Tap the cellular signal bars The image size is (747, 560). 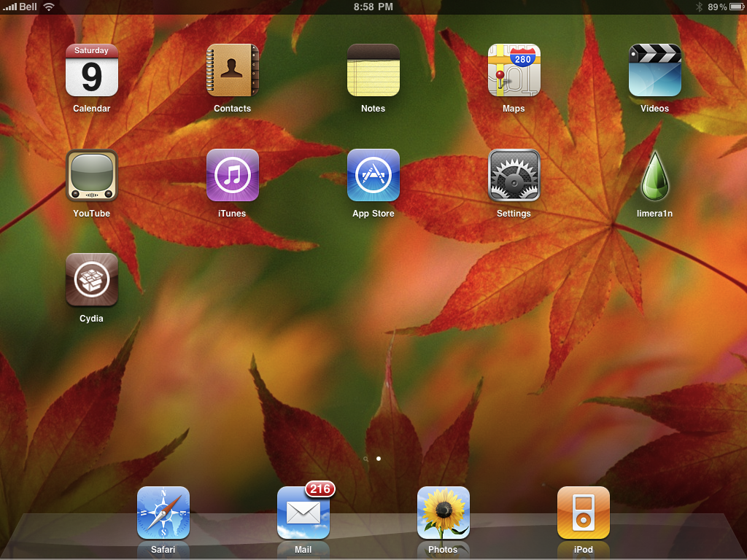pos(9,7)
